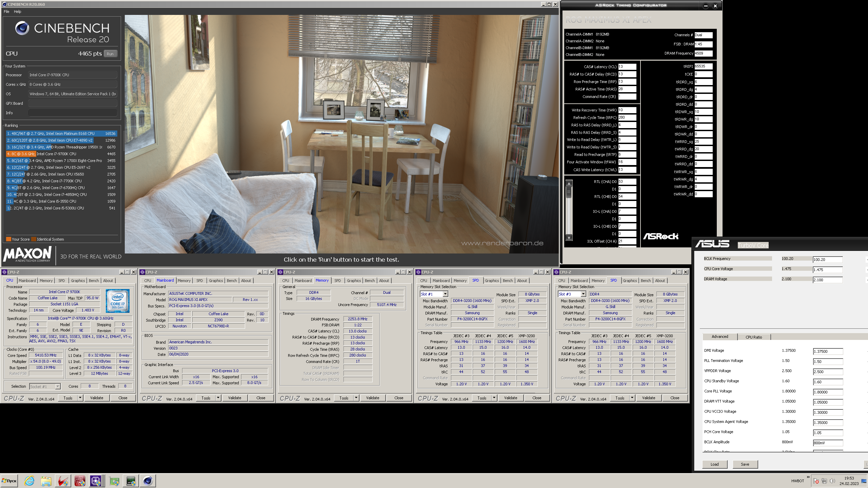
Task: Click the title bar icon of the CPU-Z CPU-tab window
Action: [4, 272]
